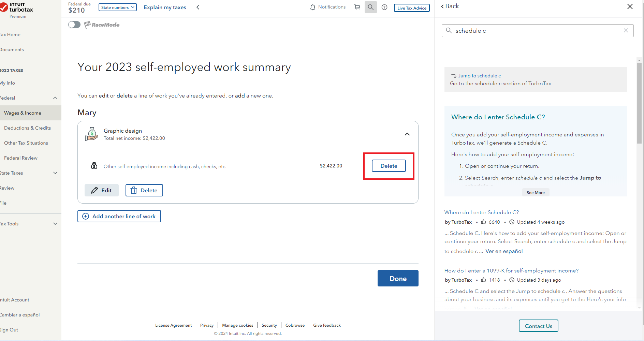The width and height of the screenshot is (644, 341).
Task: Click the help panel scroll-up arrow
Action: tap(639, 60)
